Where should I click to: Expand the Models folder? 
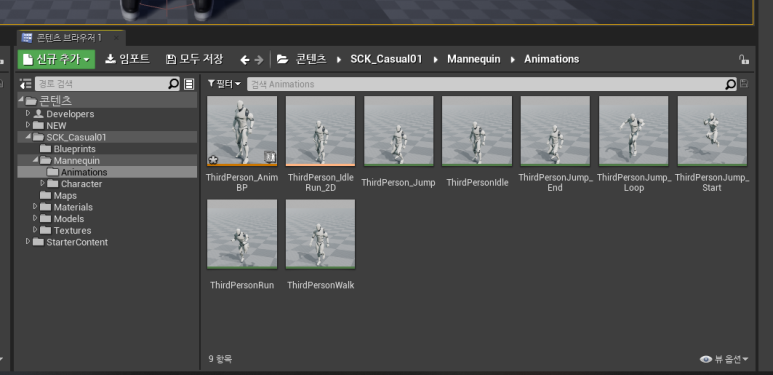coord(35,218)
